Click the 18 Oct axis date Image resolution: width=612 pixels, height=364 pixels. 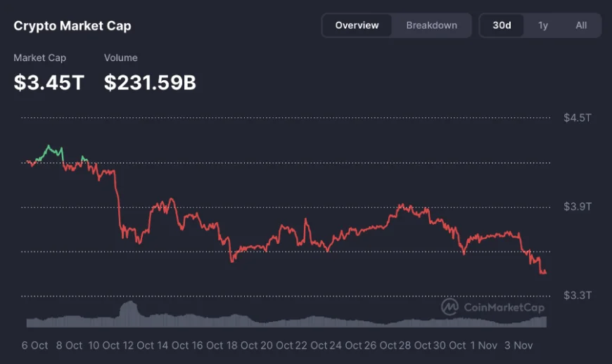(240, 346)
